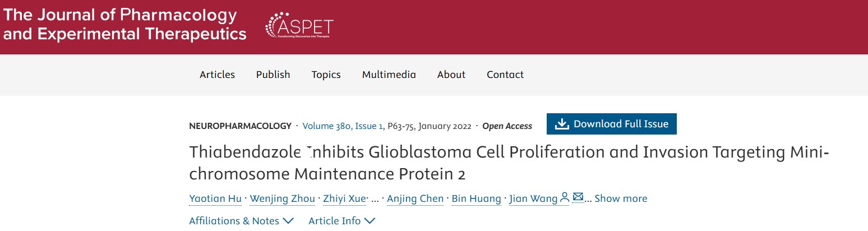Open the About menu
This screenshot has height=231, width=868.
(451, 75)
